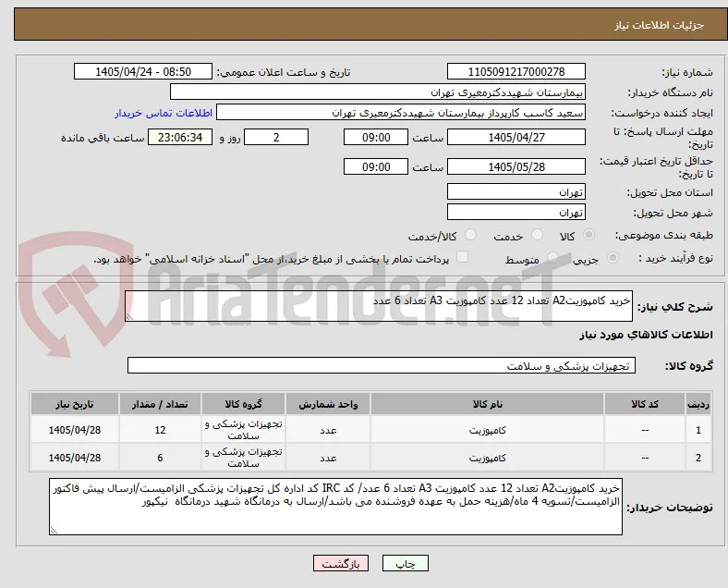The height and width of the screenshot is (588, 728).
Task: Click the نام کالا column header
Action: (487, 404)
